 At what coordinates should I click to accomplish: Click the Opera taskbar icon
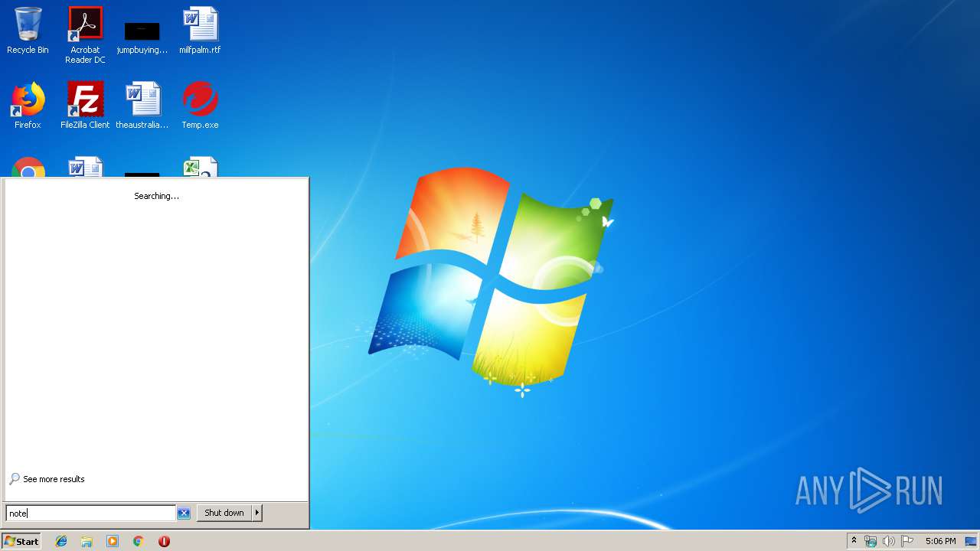click(164, 541)
